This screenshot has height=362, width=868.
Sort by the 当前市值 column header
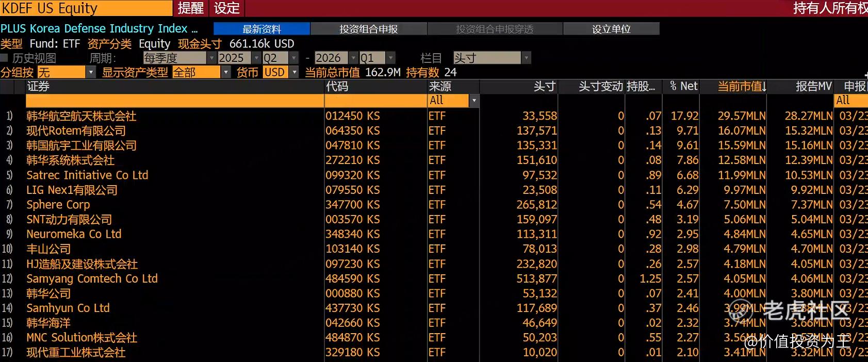pyautogui.click(x=742, y=86)
